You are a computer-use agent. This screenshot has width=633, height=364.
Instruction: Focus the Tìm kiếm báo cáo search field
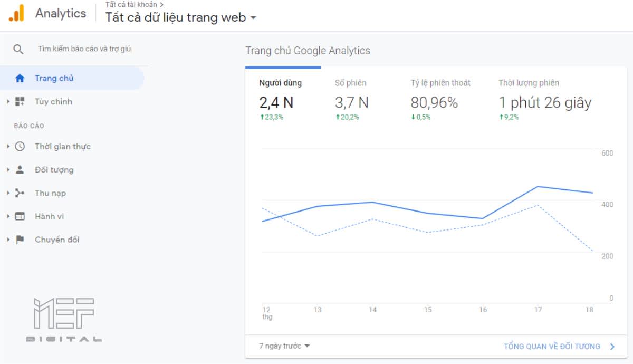pyautogui.click(x=84, y=49)
